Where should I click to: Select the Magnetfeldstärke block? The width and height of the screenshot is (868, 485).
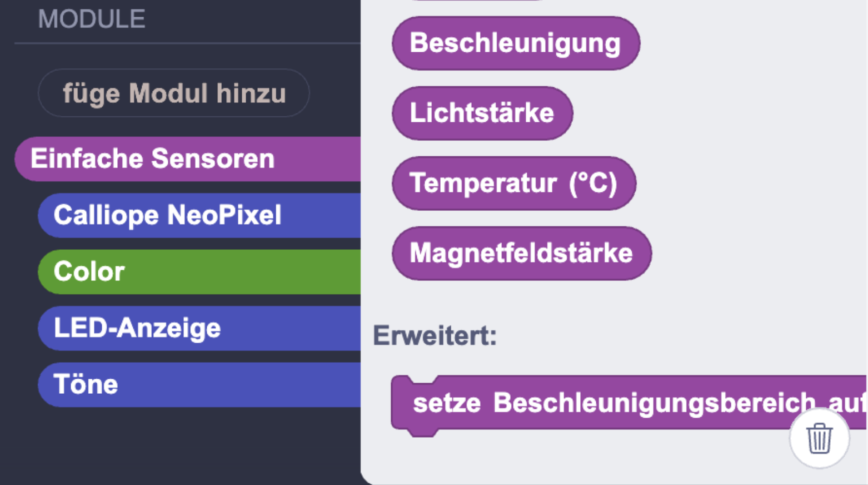pyautogui.click(x=521, y=253)
